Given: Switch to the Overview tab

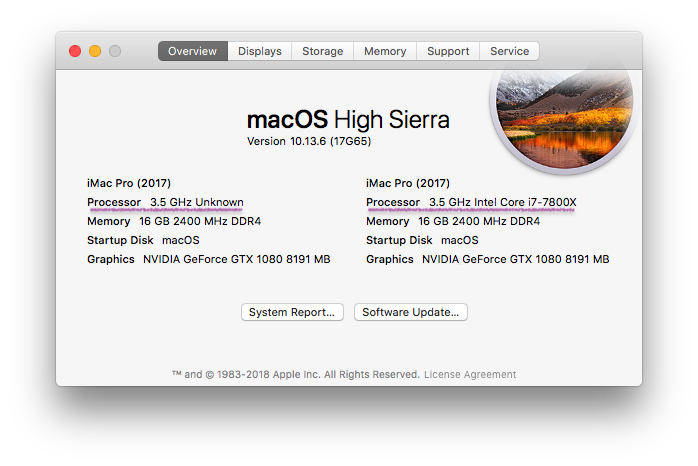Looking at the screenshot, I should [193, 51].
